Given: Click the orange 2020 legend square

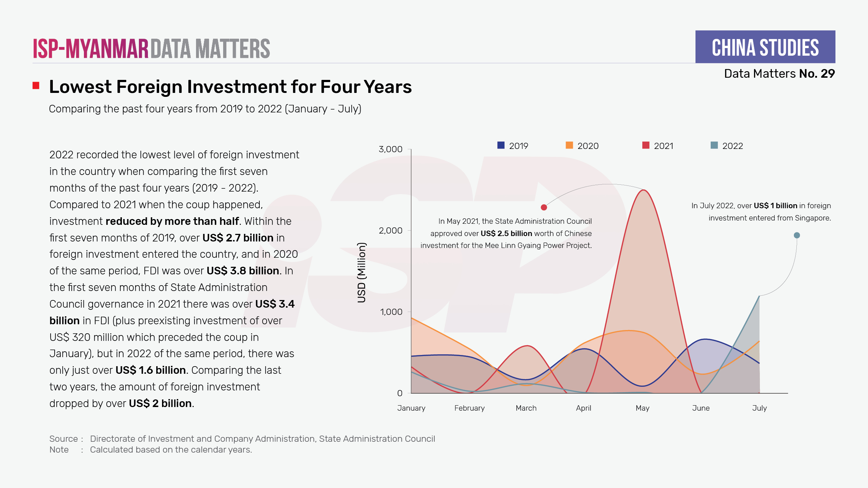Looking at the screenshot, I should (569, 145).
